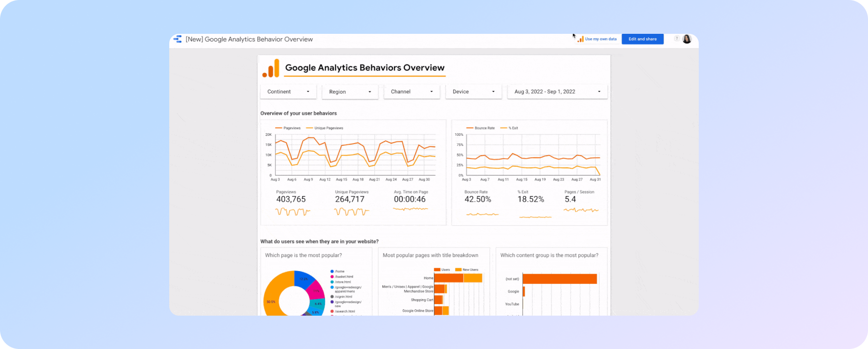Open the help question mark icon
Image resolution: width=868 pixels, height=349 pixels.
coord(677,39)
